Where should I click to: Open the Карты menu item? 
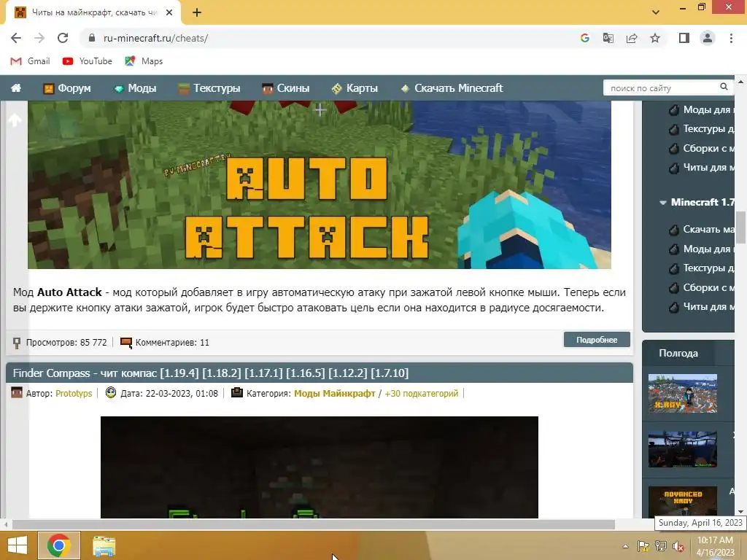[355, 88]
